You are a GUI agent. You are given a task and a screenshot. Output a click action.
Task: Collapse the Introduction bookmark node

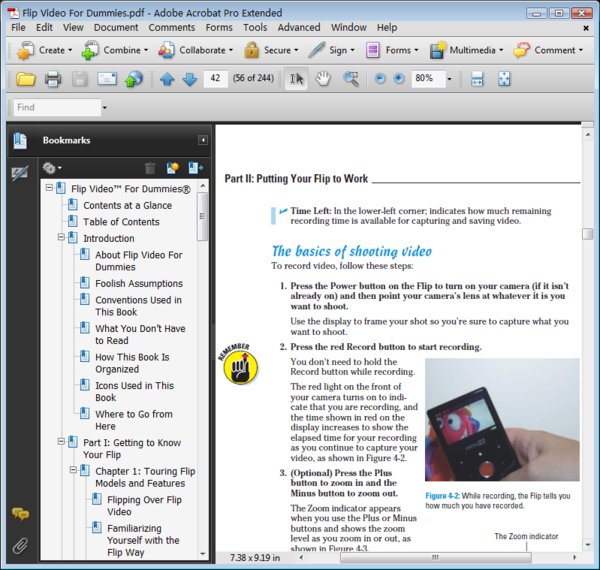61,237
